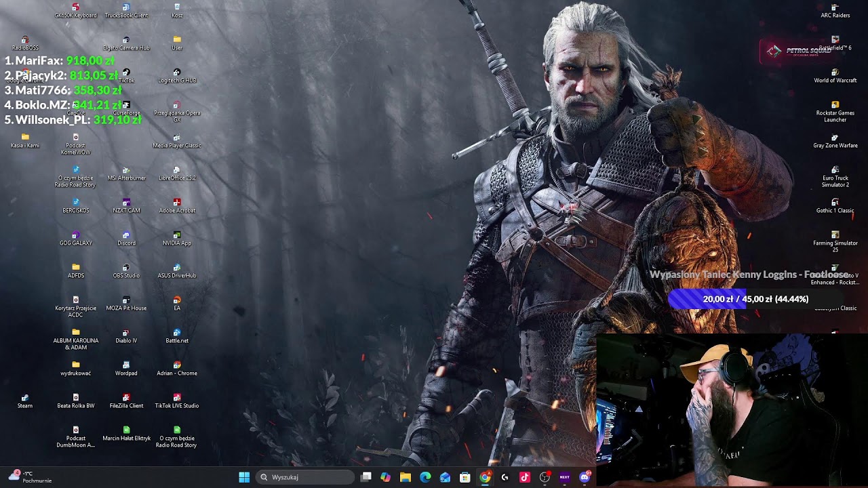Viewport: 868px width, 488px height.
Task: Open the RadioBOSS desktop shortcut
Action: tap(25, 43)
